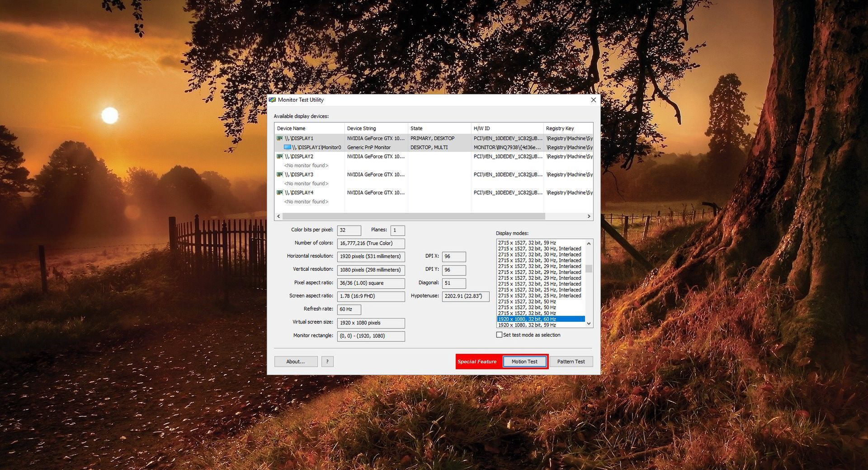The image size is (868, 470).
Task: Click the Monitor0 monitor icon
Action: tap(288, 147)
